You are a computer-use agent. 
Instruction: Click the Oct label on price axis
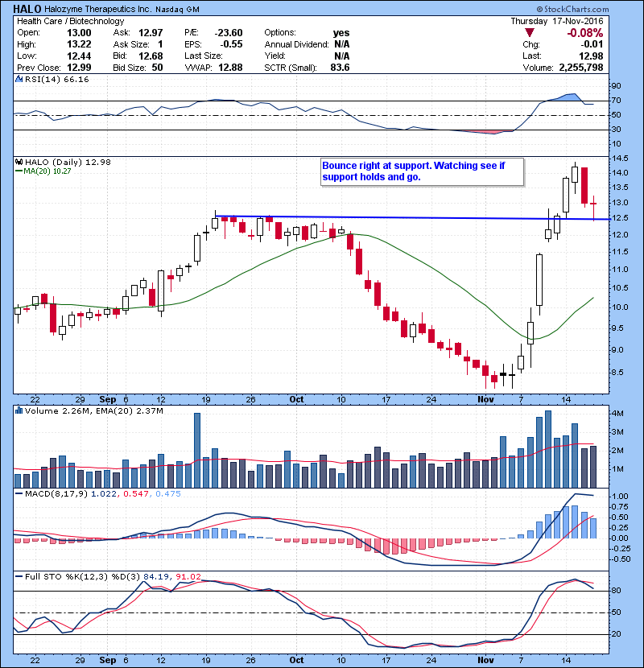tap(296, 399)
